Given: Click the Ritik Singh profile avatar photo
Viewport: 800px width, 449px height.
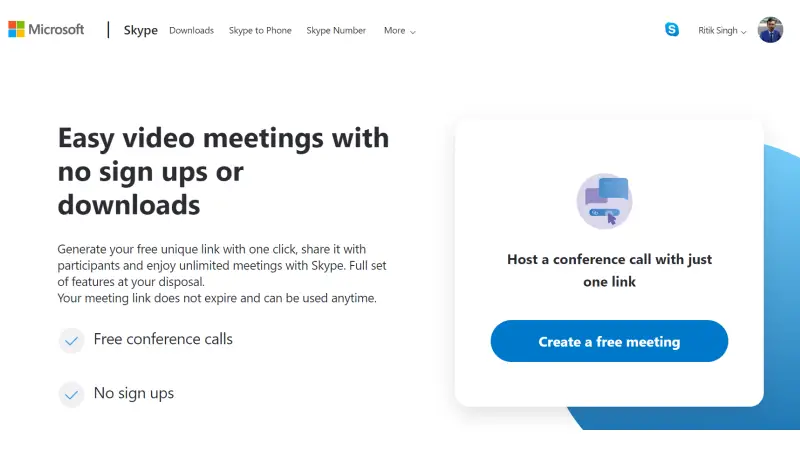Looking at the screenshot, I should point(770,30).
